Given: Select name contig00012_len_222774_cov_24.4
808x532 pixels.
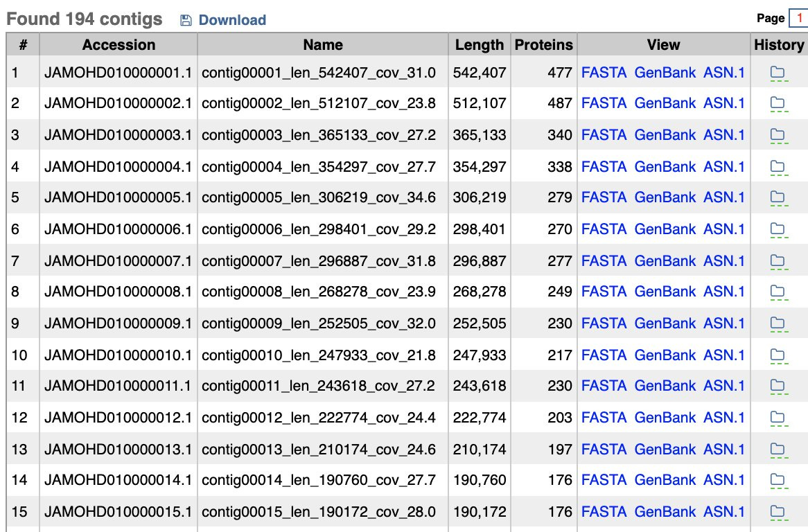Looking at the screenshot, I should 319,418.
